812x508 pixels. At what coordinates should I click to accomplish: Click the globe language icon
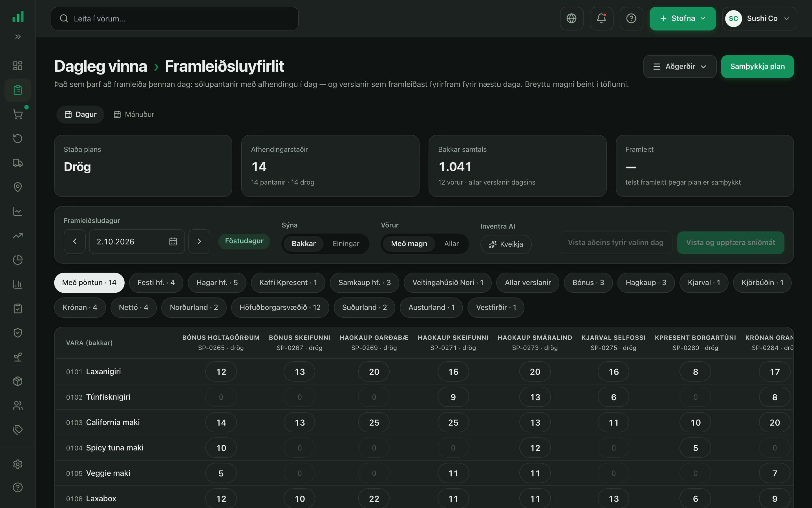(572, 18)
